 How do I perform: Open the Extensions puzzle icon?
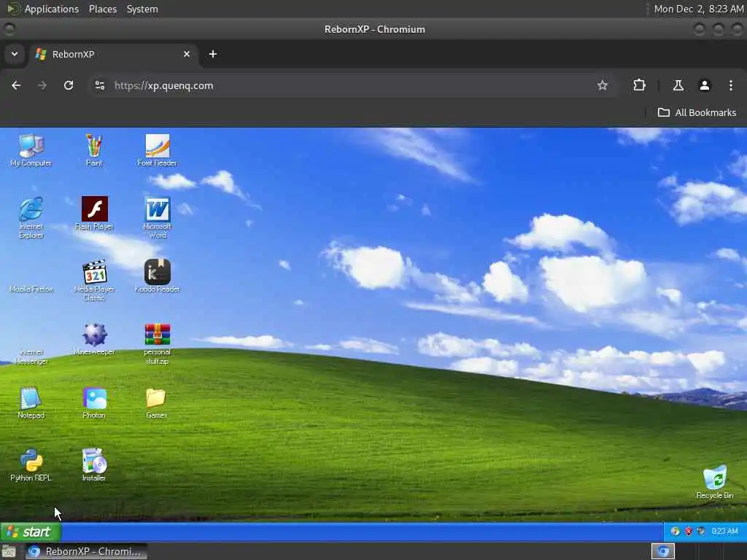coord(639,86)
